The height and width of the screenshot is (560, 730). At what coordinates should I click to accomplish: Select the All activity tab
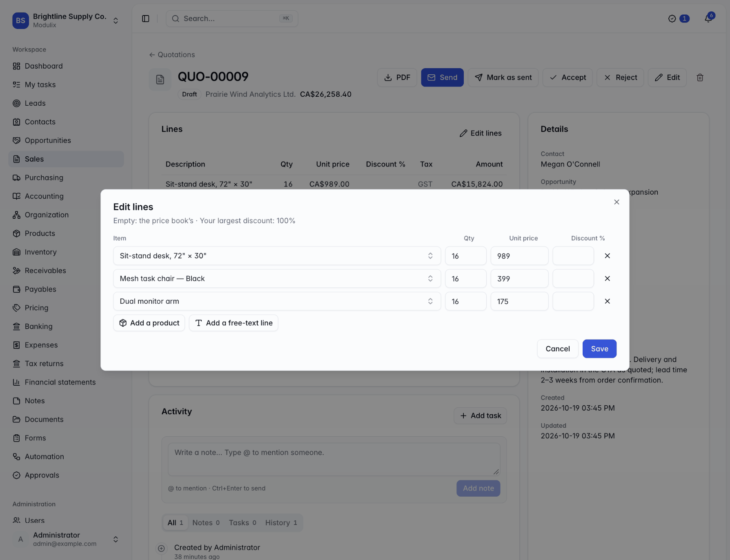pos(175,522)
